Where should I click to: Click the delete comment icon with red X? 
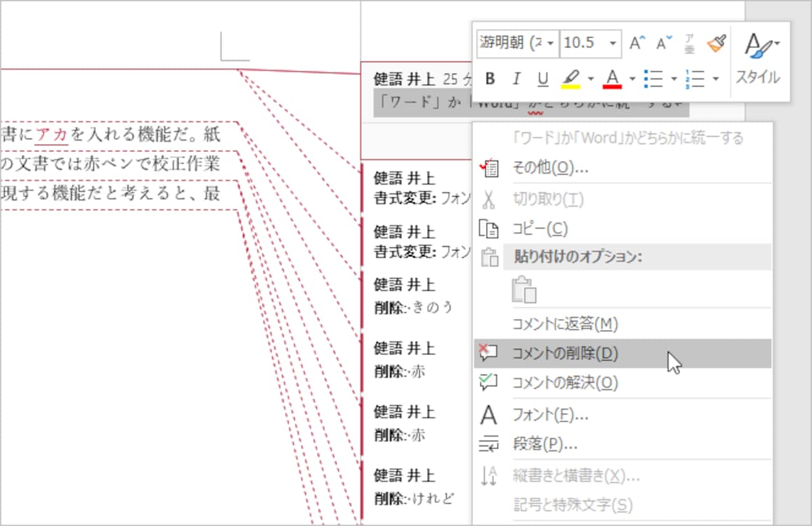pyautogui.click(x=488, y=352)
